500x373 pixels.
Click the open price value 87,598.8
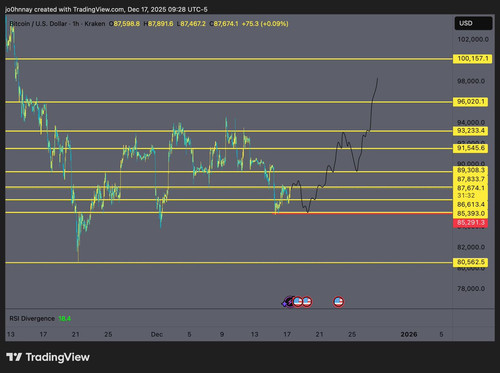click(x=127, y=24)
